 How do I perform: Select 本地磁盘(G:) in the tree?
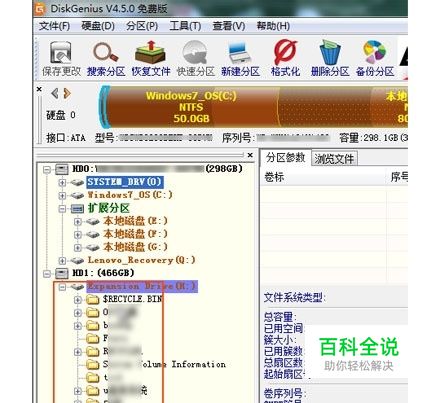135,247
